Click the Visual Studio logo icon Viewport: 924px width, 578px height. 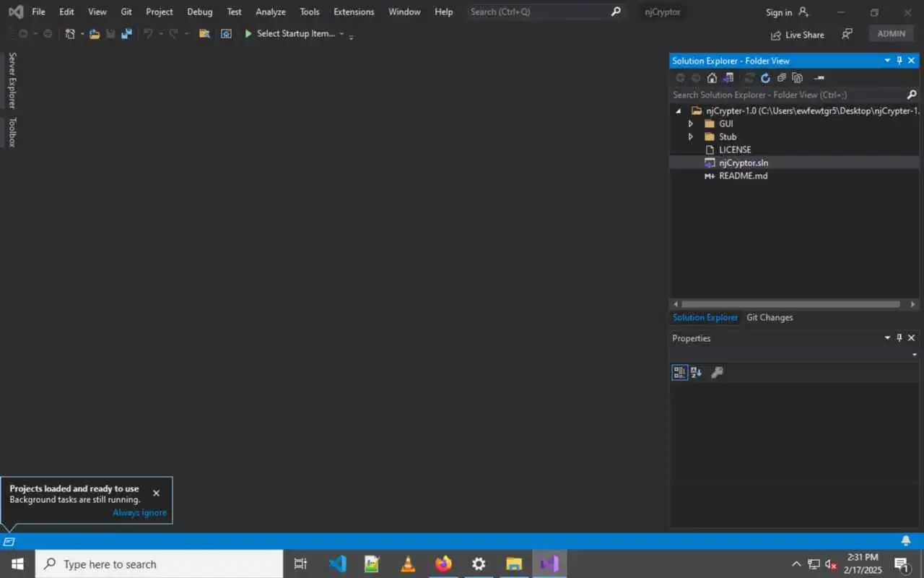[15, 12]
